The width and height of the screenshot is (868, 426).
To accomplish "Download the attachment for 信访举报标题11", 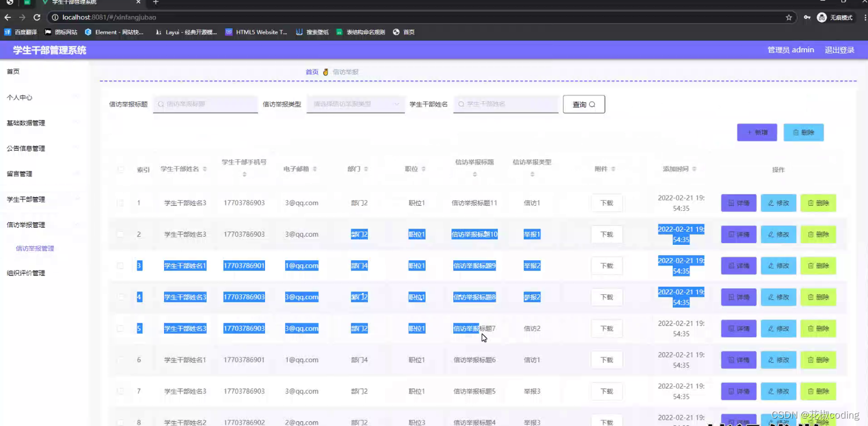I will point(606,203).
